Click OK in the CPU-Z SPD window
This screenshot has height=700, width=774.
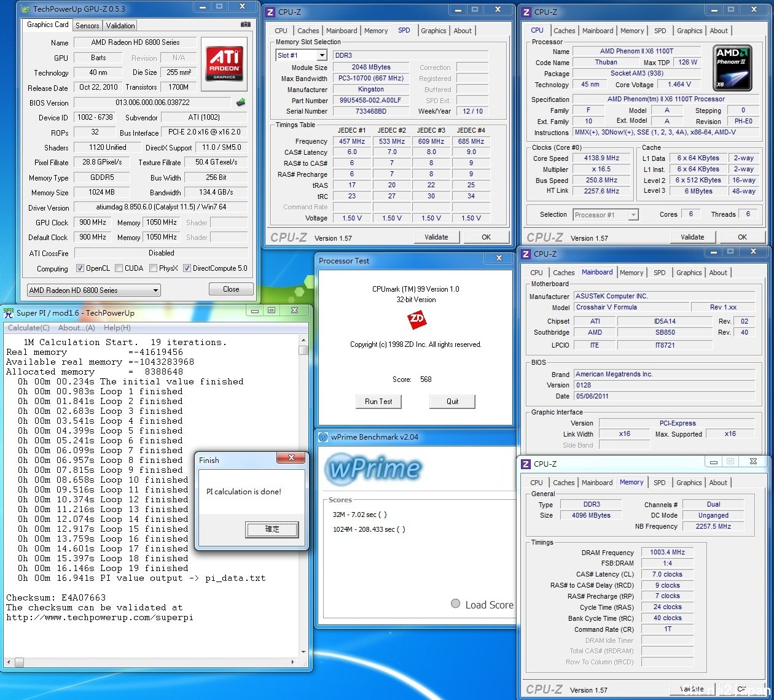pyautogui.click(x=487, y=237)
